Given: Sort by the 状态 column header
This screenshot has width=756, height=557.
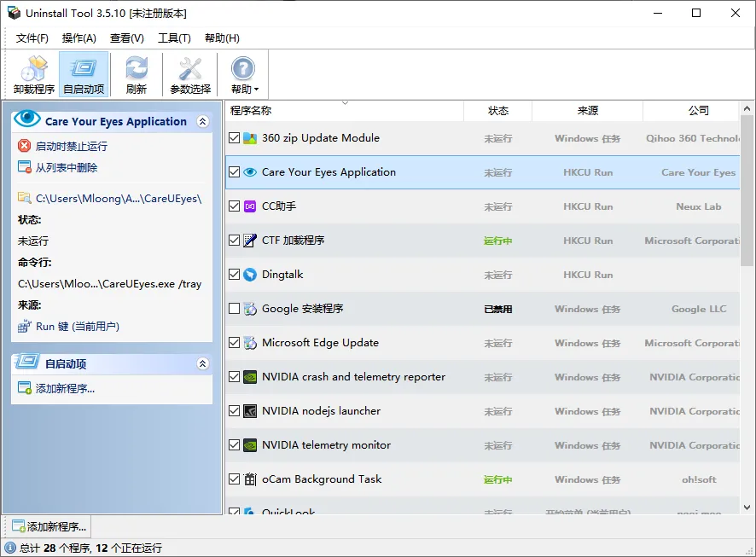Looking at the screenshot, I should [498, 111].
